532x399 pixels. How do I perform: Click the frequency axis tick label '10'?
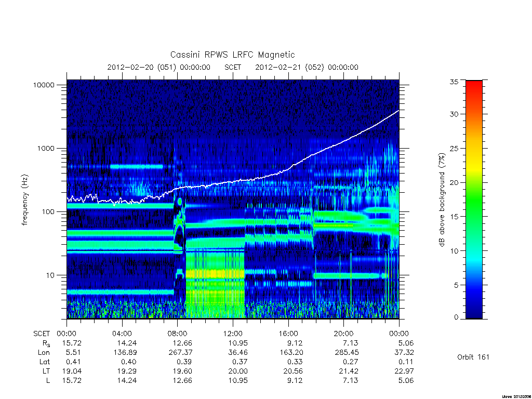coord(50,275)
